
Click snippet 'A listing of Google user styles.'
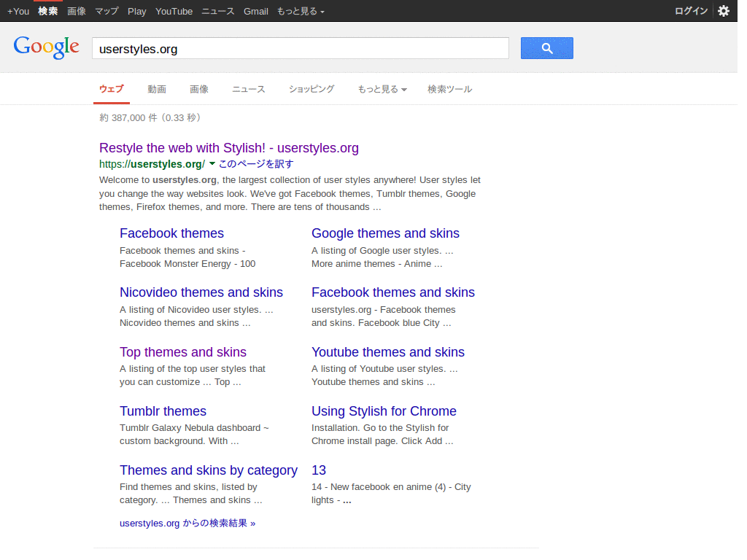[376, 251]
